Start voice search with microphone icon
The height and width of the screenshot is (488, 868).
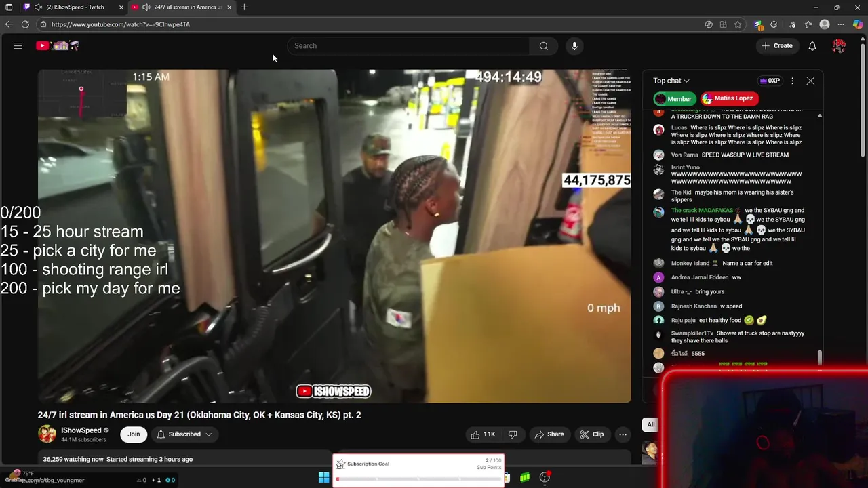click(574, 46)
